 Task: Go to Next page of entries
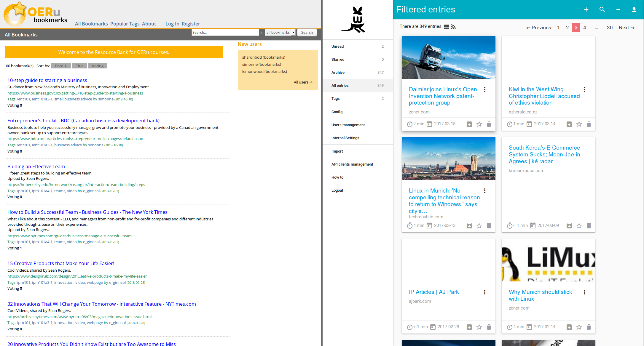coord(627,28)
